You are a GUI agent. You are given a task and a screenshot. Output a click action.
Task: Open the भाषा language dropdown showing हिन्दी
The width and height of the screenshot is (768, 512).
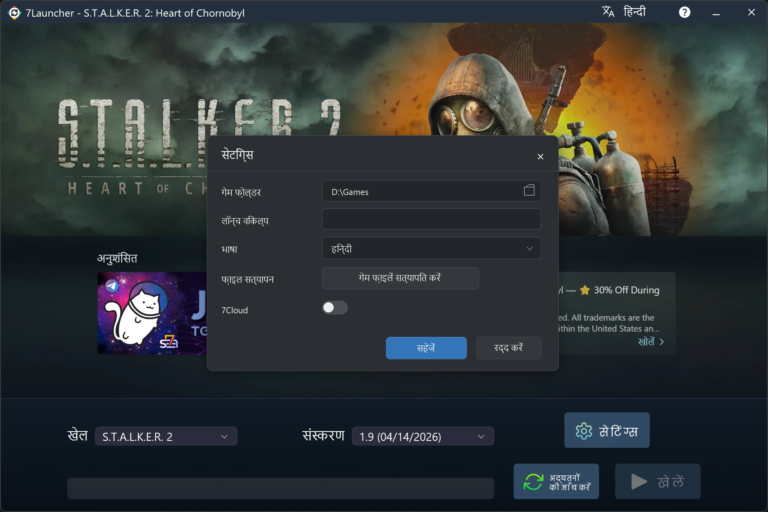click(x=431, y=249)
